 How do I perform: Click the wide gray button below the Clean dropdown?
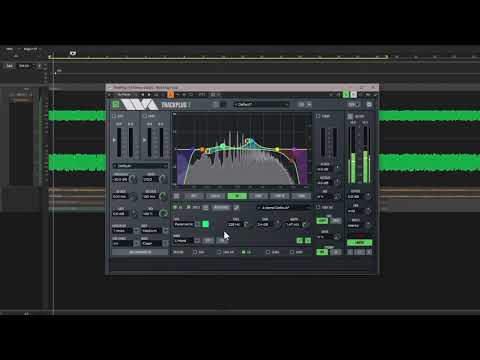pyautogui.click(x=140, y=252)
